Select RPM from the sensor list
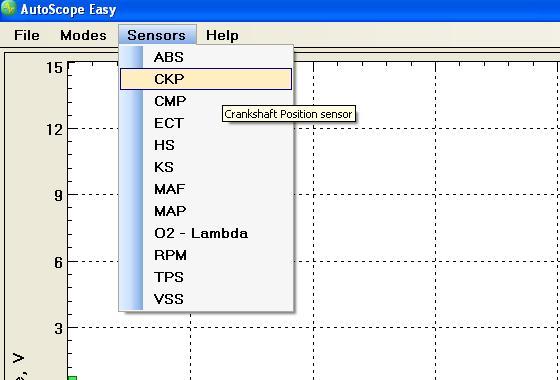Viewport: 560px width, 380px height. 206,255
